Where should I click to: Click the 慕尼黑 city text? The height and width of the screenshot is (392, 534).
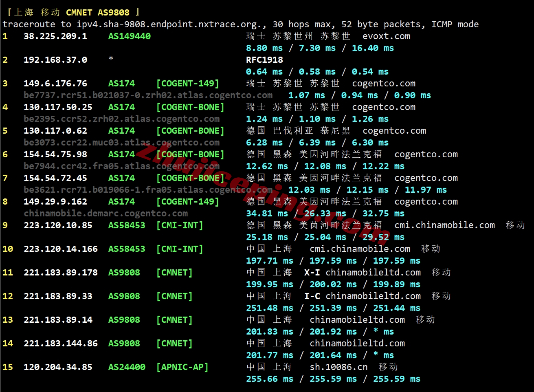335,131
